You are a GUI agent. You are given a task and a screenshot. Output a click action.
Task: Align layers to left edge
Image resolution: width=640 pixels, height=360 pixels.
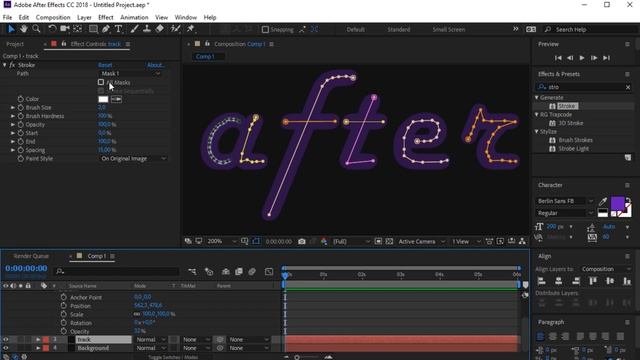(x=542, y=281)
